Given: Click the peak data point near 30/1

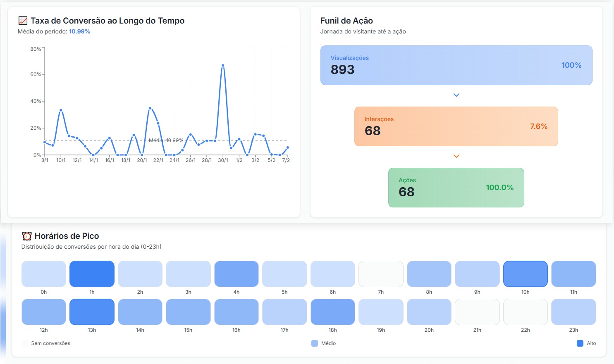Looking at the screenshot, I should point(223,65).
